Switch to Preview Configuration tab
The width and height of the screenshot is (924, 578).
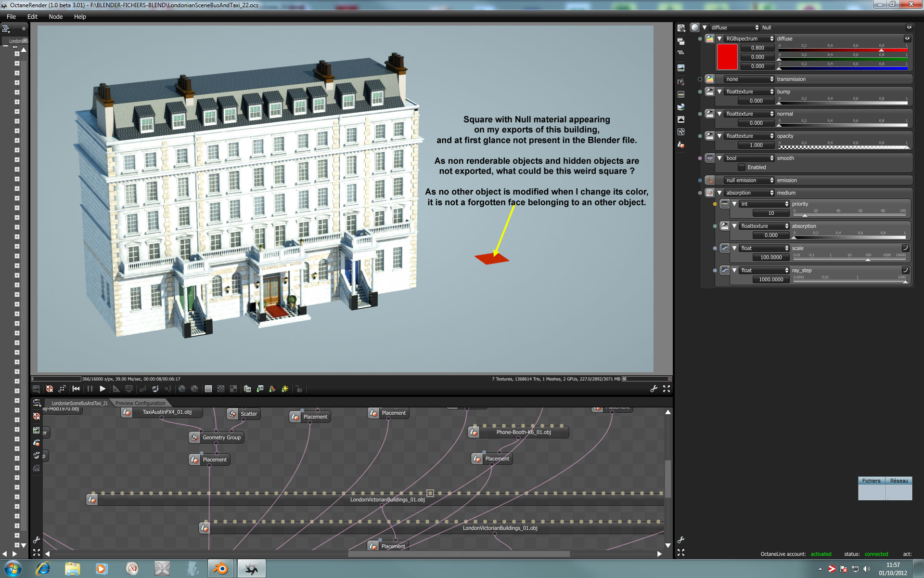pos(140,403)
